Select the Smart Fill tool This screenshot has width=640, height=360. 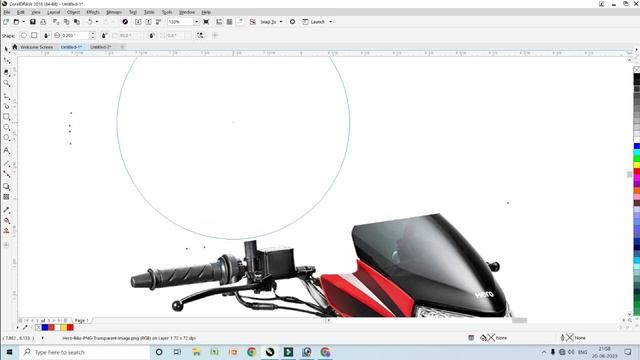pos(7,231)
